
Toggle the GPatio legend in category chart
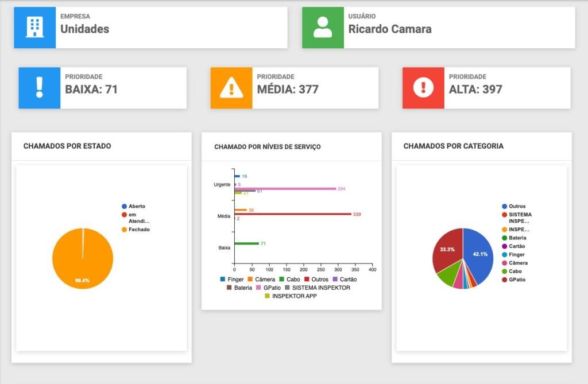click(x=517, y=280)
